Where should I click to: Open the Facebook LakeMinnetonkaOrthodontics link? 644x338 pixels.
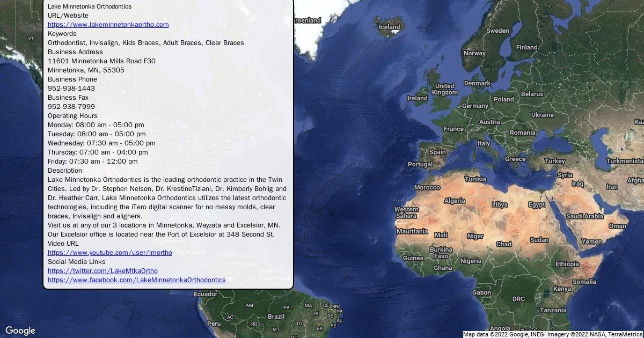pos(136,280)
